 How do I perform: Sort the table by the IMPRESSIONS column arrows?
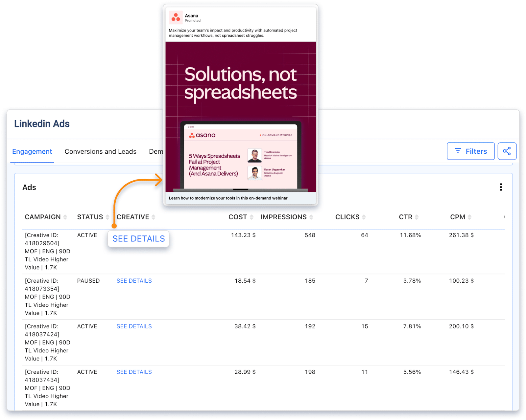click(311, 217)
